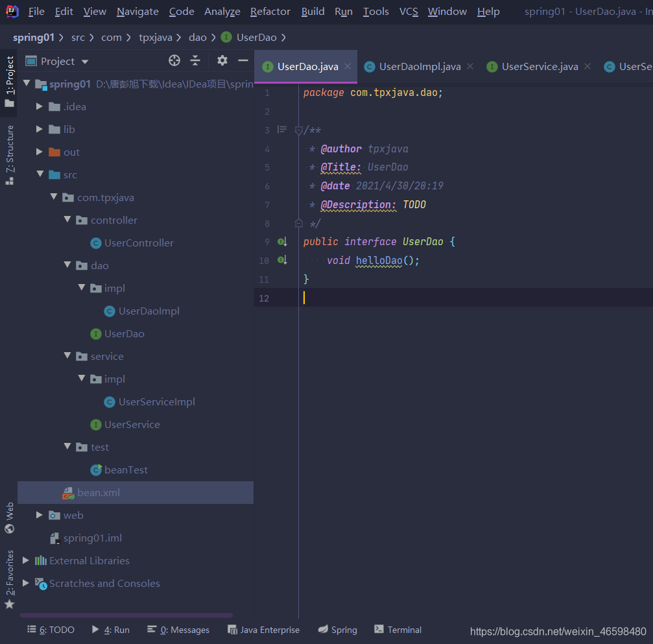Open the Messages tool window
This screenshot has height=644, width=653.
(x=178, y=630)
